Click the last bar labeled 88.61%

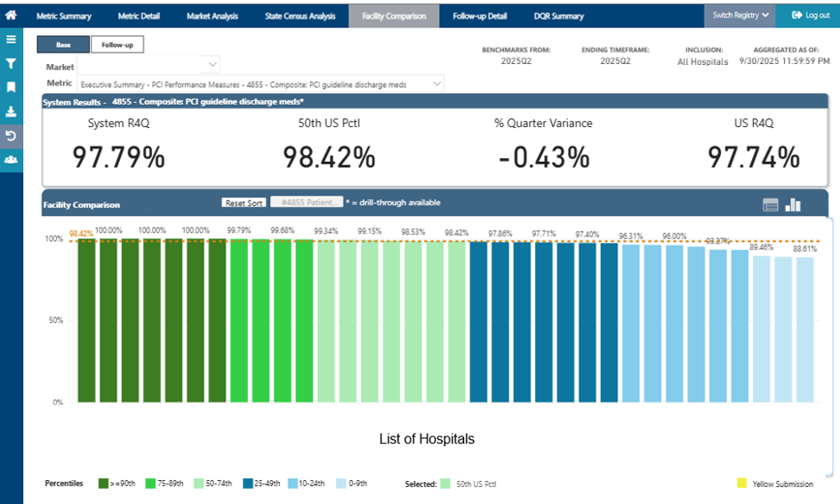[804, 330]
